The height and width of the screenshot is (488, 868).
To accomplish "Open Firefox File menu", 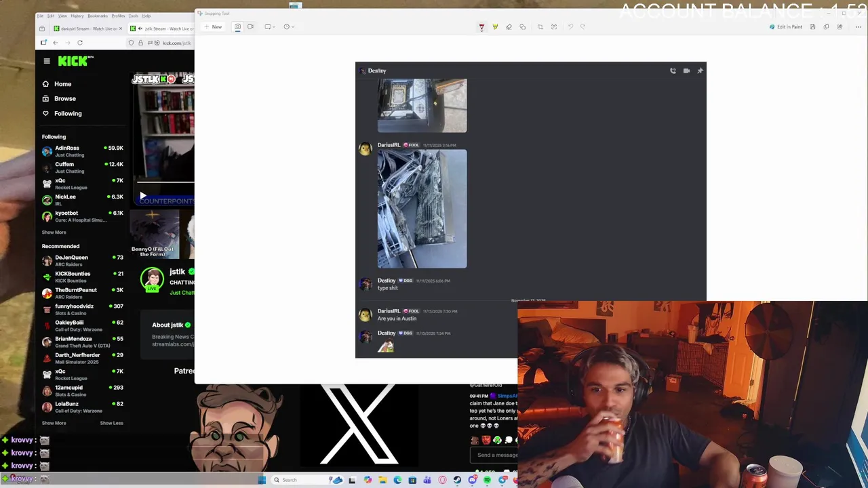I will tap(40, 16).
